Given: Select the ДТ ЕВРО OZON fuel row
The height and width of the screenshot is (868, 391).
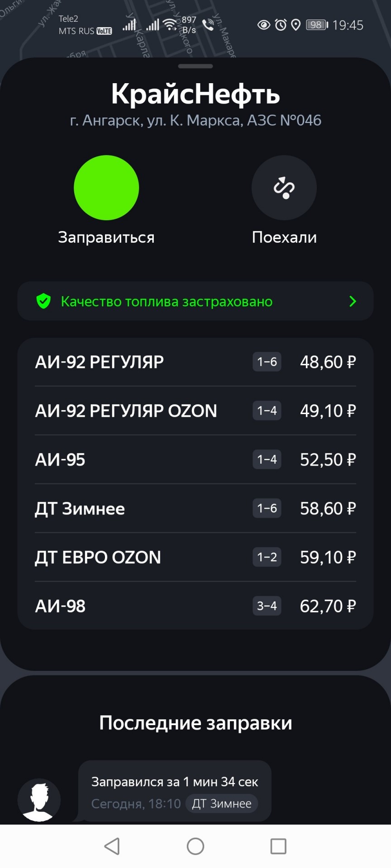Looking at the screenshot, I should [x=195, y=557].
